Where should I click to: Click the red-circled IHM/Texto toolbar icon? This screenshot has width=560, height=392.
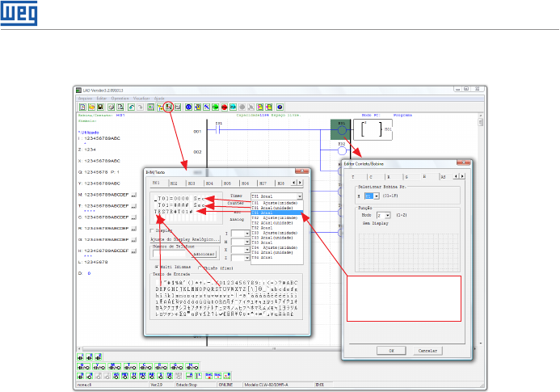(x=168, y=106)
